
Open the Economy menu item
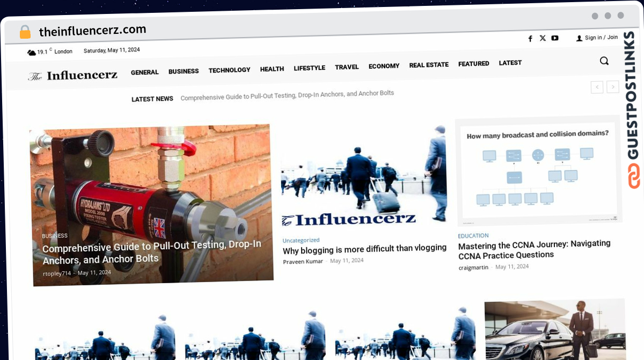point(384,66)
